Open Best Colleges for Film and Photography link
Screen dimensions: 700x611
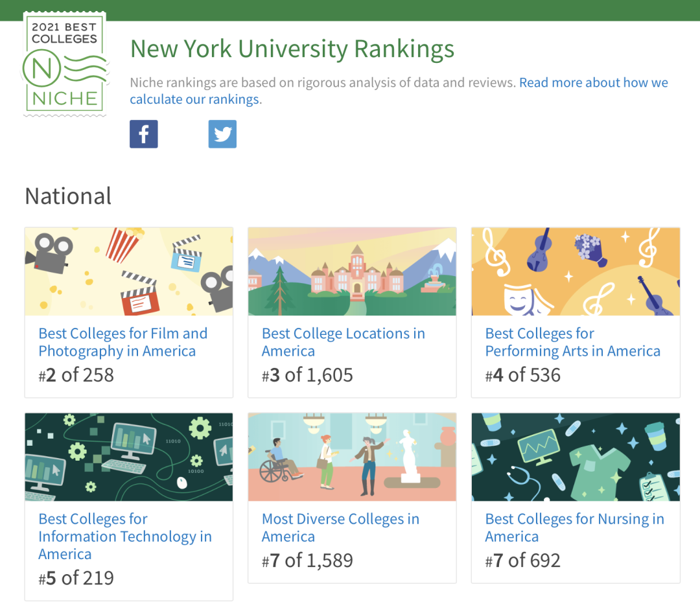tap(122, 342)
